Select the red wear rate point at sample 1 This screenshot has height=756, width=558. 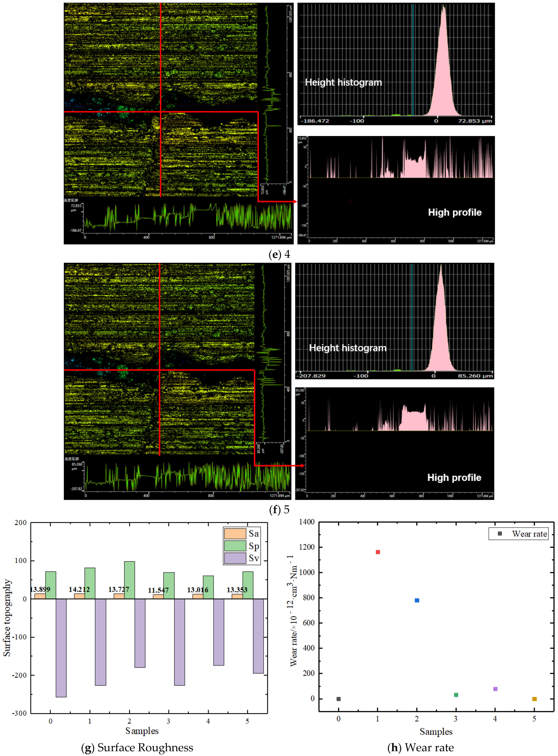pyautogui.click(x=378, y=552)
